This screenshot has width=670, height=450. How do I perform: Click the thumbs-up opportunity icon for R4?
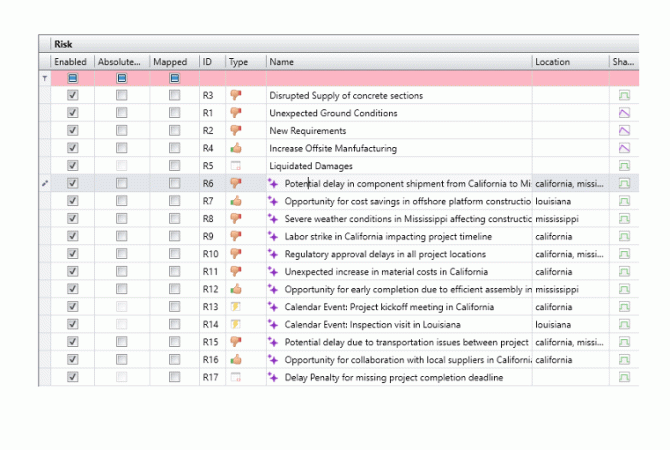(236, 148)
